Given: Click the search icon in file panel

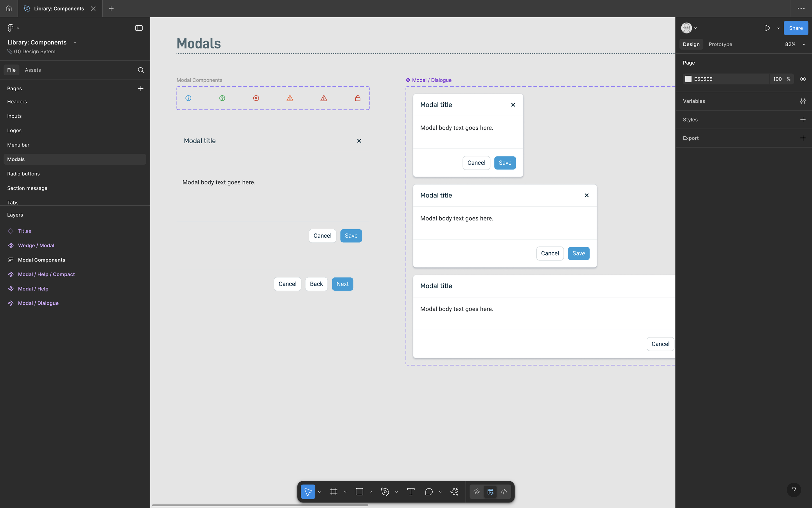Looking at the screenshot, I should click(x=141, y=70).
